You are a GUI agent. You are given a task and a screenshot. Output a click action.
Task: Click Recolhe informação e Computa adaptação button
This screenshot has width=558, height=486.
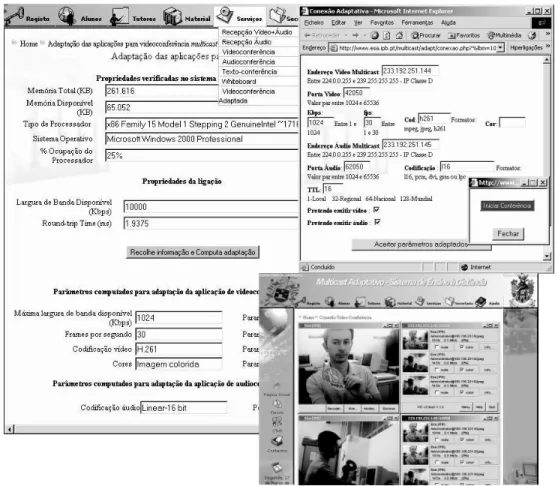tap(193, 252)
